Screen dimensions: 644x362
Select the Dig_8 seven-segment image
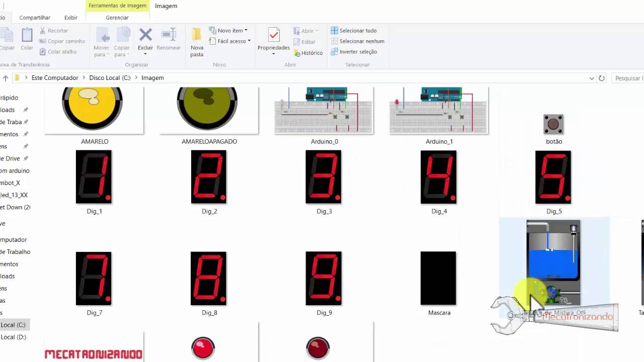click(x=209, y=279)
